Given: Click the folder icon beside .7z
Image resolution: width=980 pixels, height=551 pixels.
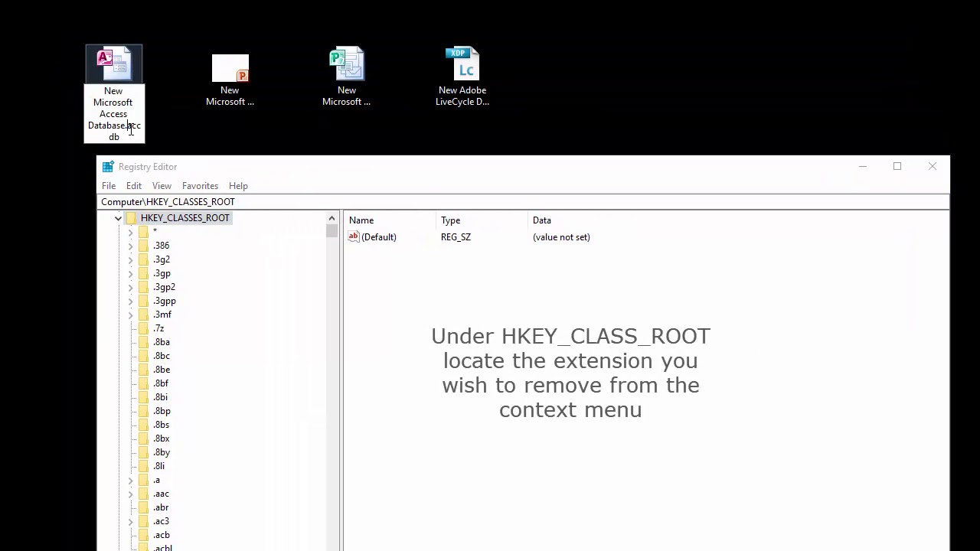Looking at the screenshot, I should click(x=143, y=328).
